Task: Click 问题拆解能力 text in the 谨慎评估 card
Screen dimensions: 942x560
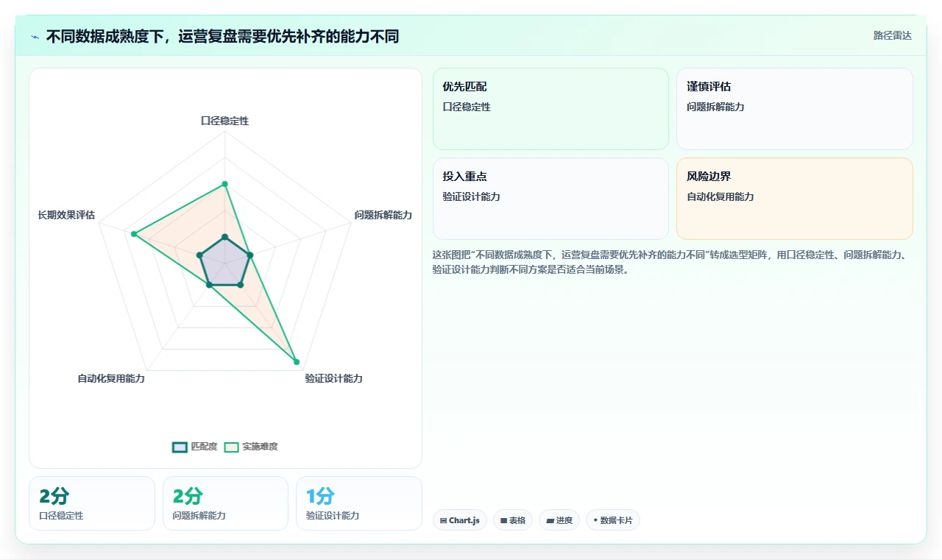Action: (715, 107)
